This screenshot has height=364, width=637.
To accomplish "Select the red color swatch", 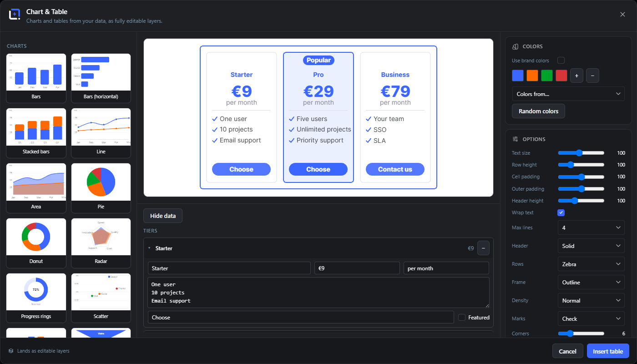I will [561, 76].
